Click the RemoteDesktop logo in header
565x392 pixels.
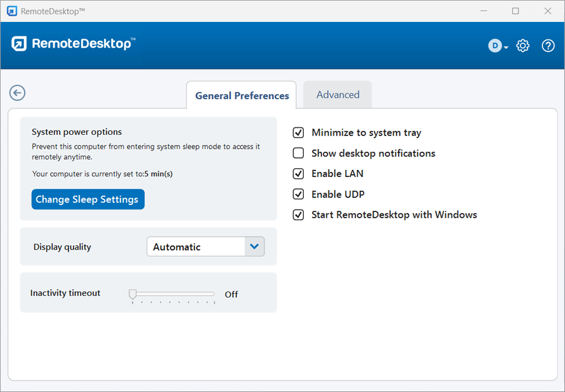(72, 44)
